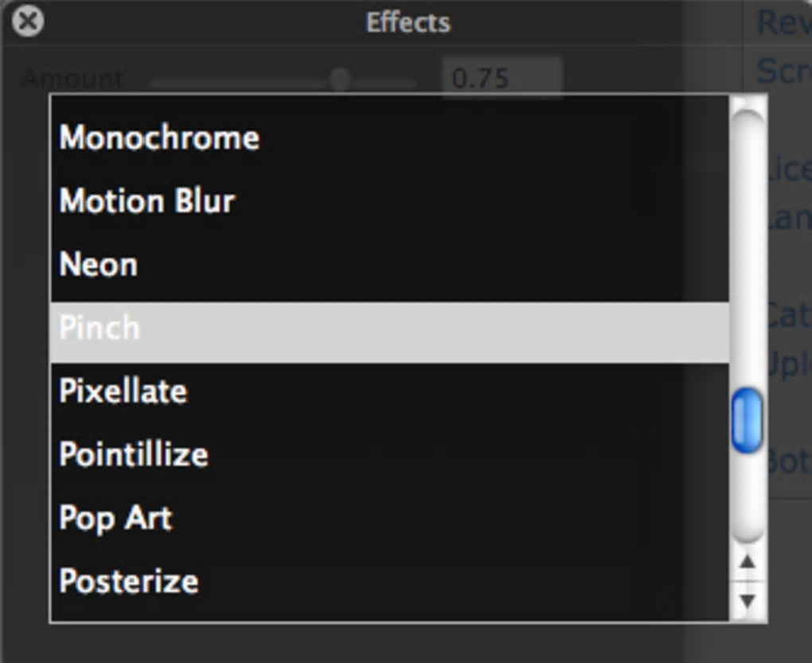Click the Amount label
812x663 pixels.
coord(73,79)
